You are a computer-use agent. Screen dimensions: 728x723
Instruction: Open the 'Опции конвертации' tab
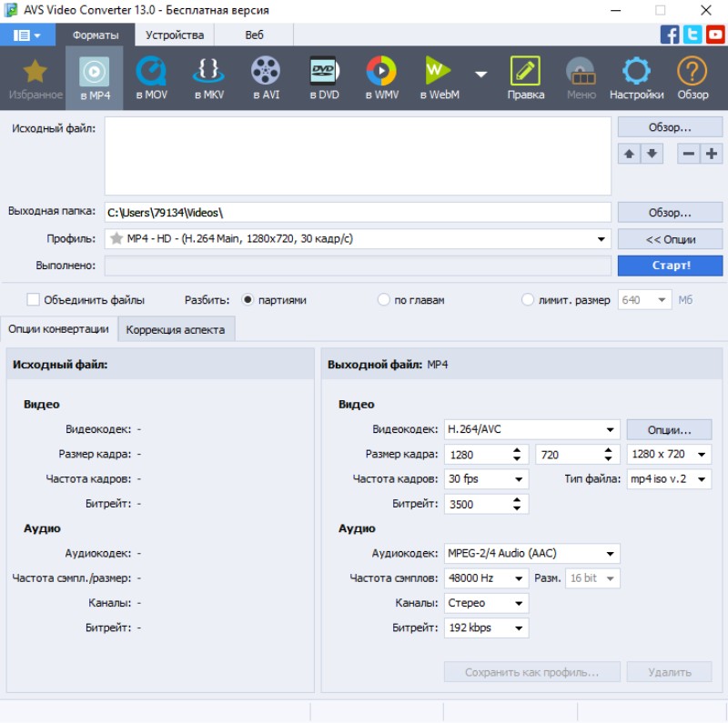tap(58, 329)
